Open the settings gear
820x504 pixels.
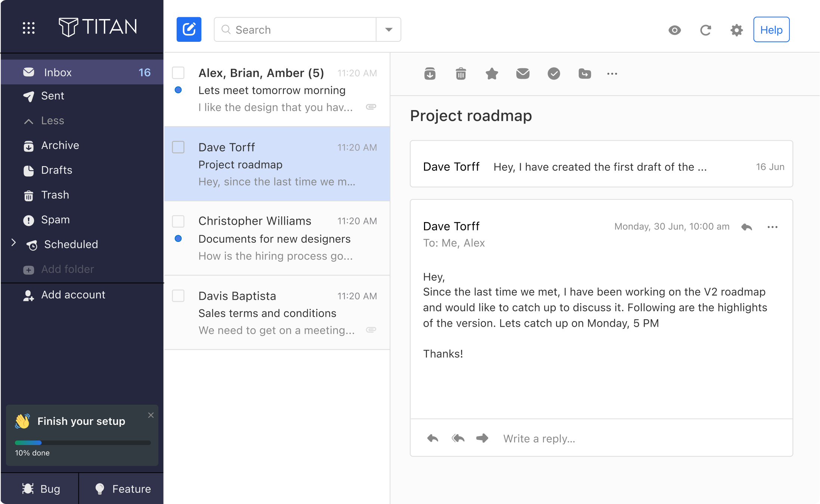pos(736,30)
